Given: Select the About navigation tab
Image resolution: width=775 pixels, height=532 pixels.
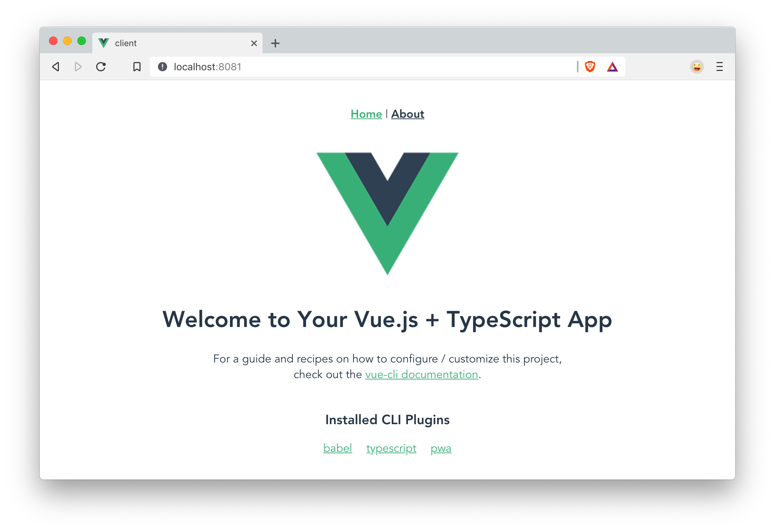Looking at the screenshot, I should 407,113.
